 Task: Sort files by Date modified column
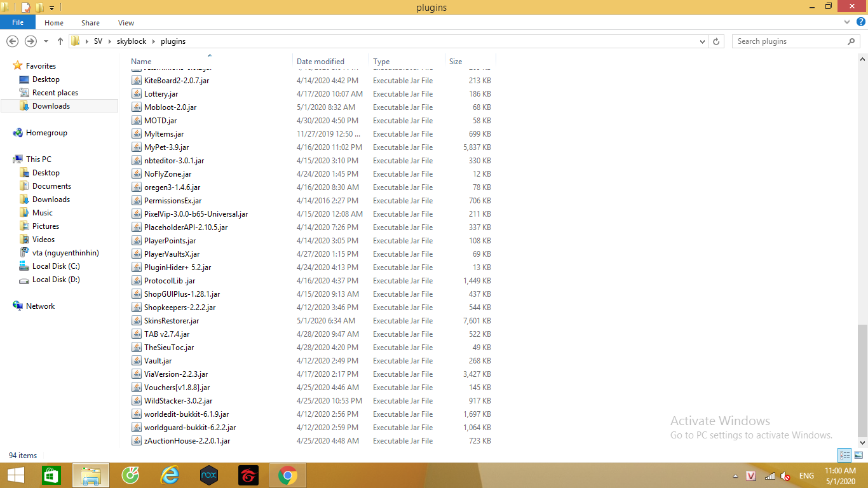pyautogui.click(x=320, y=62)
